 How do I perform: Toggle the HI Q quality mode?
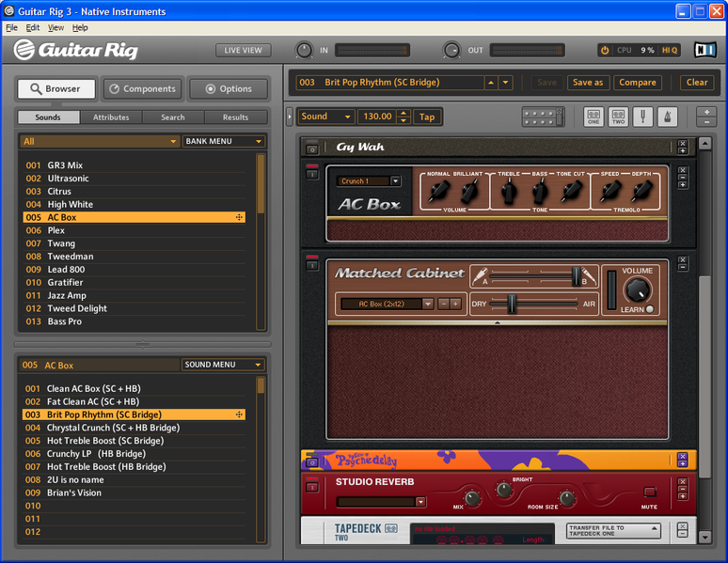(x=670, y=50)
